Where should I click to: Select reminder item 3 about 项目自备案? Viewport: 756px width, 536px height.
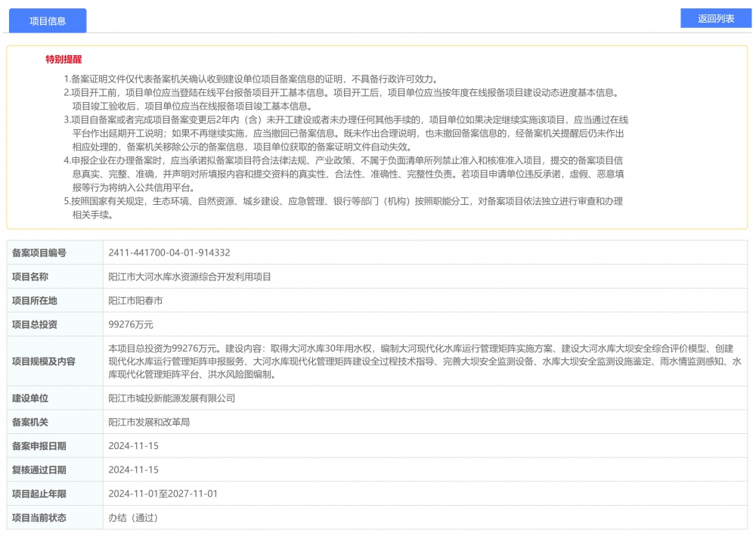(346, 134)
